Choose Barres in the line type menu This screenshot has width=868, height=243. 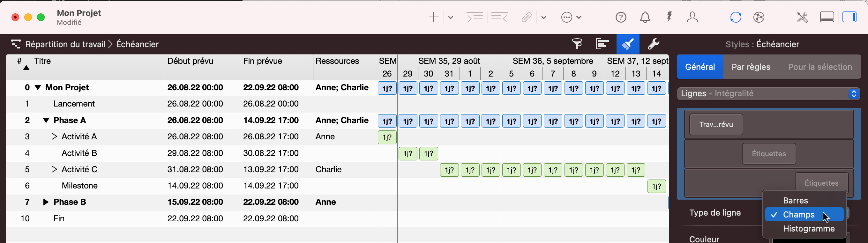point(795,201)
